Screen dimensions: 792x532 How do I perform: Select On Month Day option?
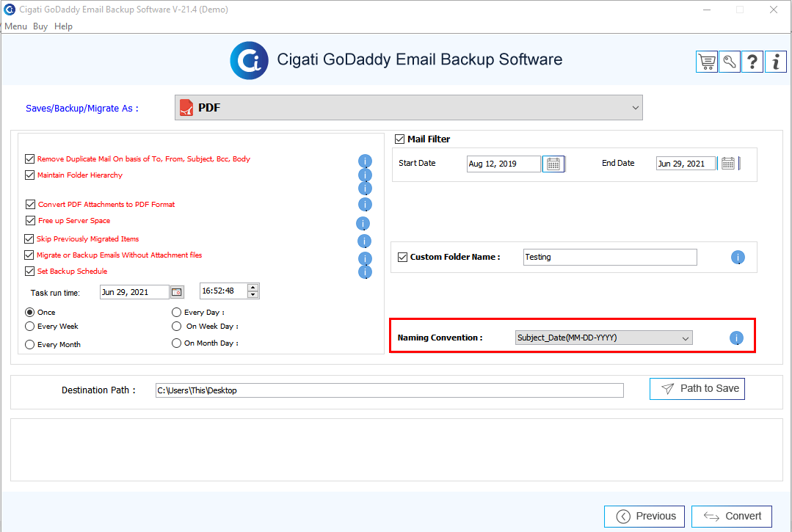point(176,343)
